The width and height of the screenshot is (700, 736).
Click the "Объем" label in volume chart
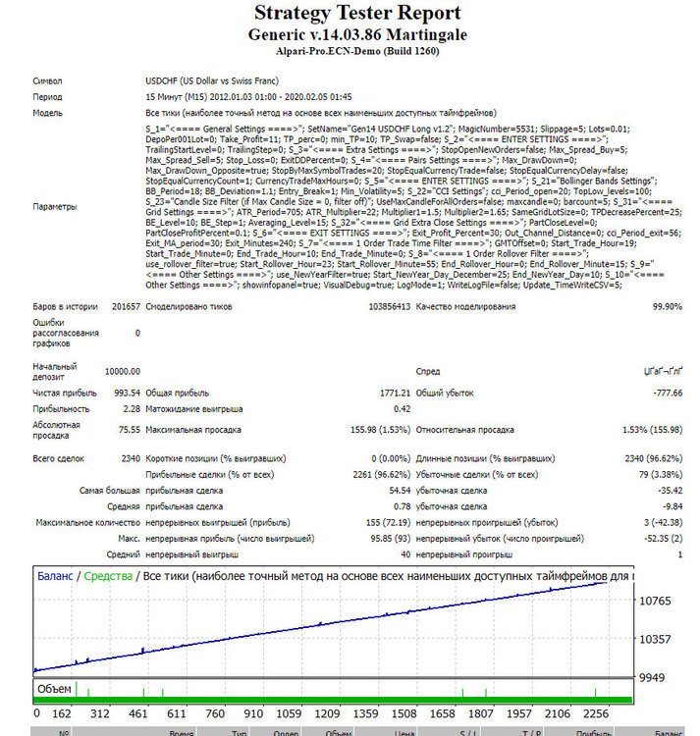[54, 689]
